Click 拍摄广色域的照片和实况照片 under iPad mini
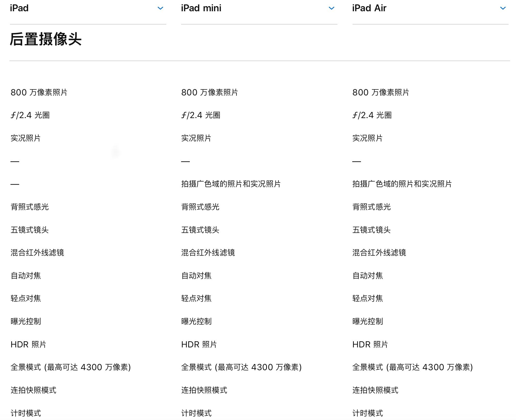The image size is (516, 420). click(x=230, y=184)
